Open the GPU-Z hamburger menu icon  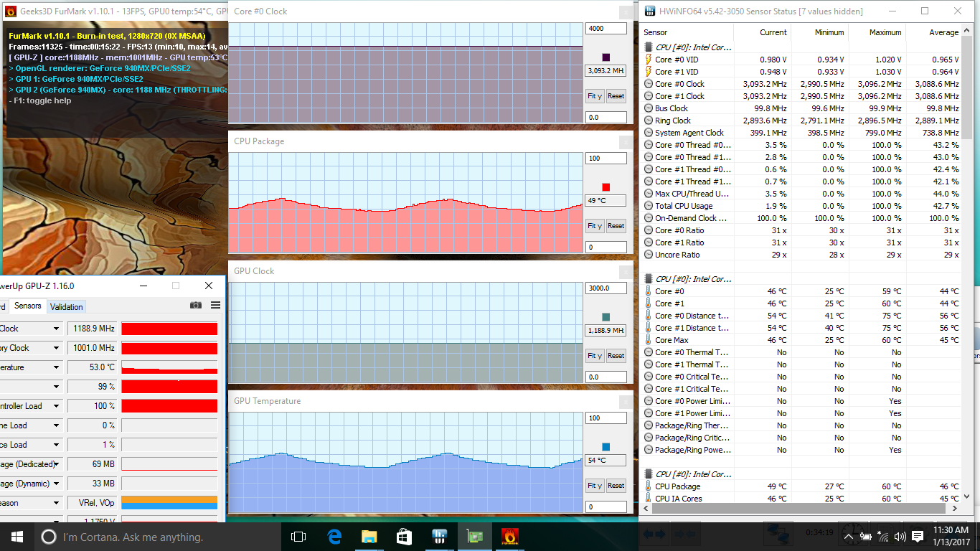215,305
